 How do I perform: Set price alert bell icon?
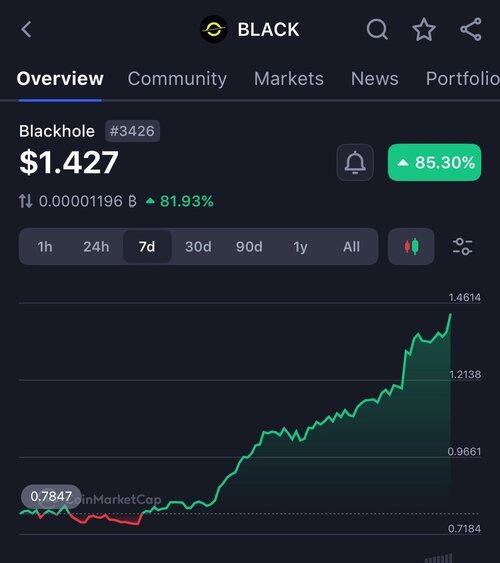[x=355, y=162]
